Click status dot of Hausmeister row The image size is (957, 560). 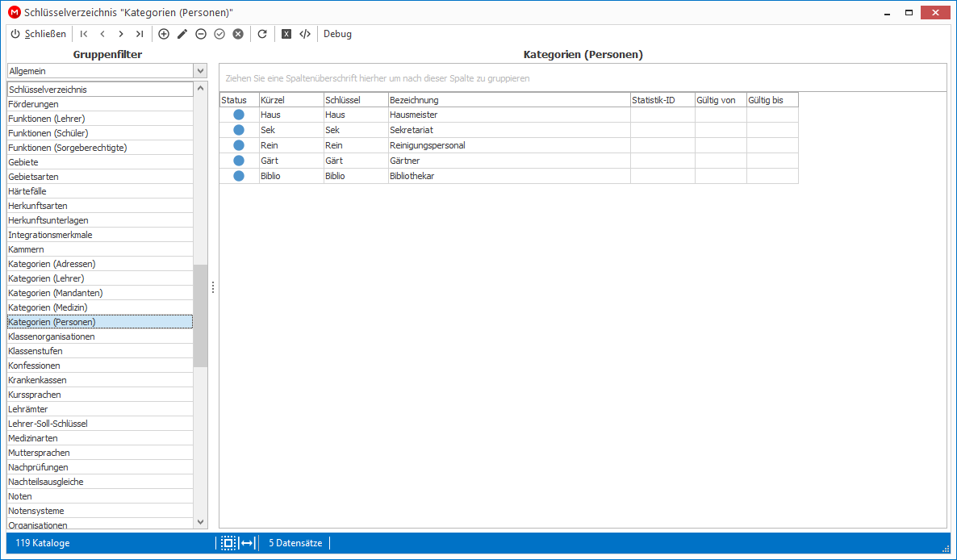pyautogui.click(x=239, y=115)
